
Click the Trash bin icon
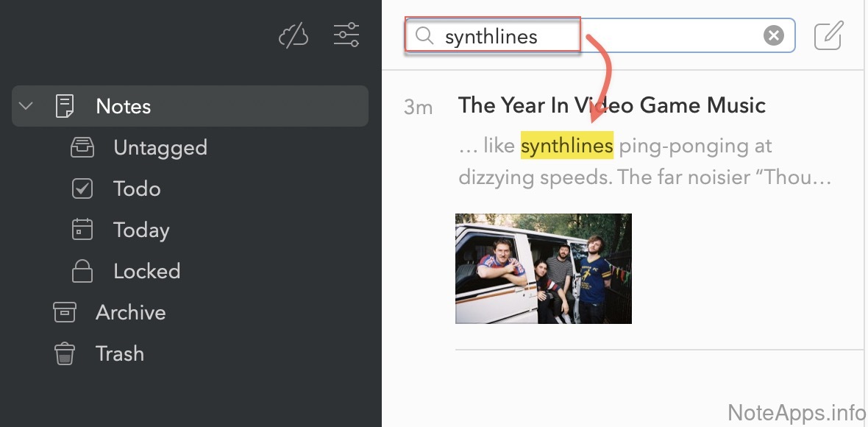click(x=65, y=353)
